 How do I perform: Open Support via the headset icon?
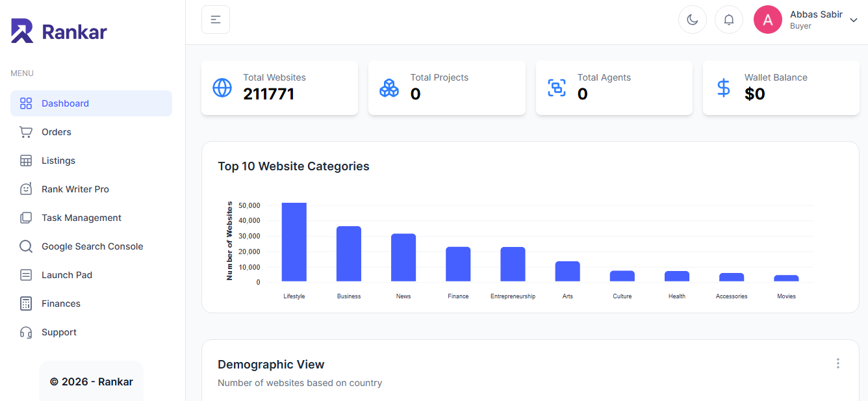[x=26, y=332]
